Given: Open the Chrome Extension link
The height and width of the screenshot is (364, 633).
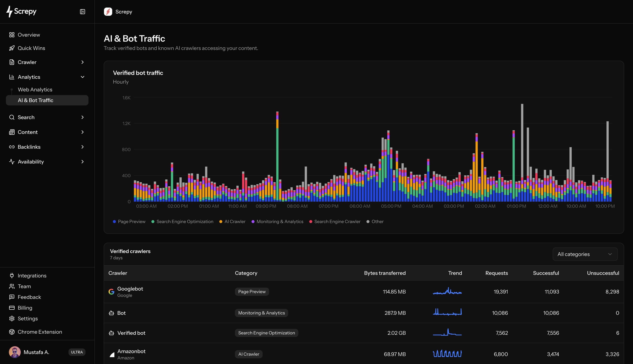Looking at the screenshot, I should click(x=40, y=332).
